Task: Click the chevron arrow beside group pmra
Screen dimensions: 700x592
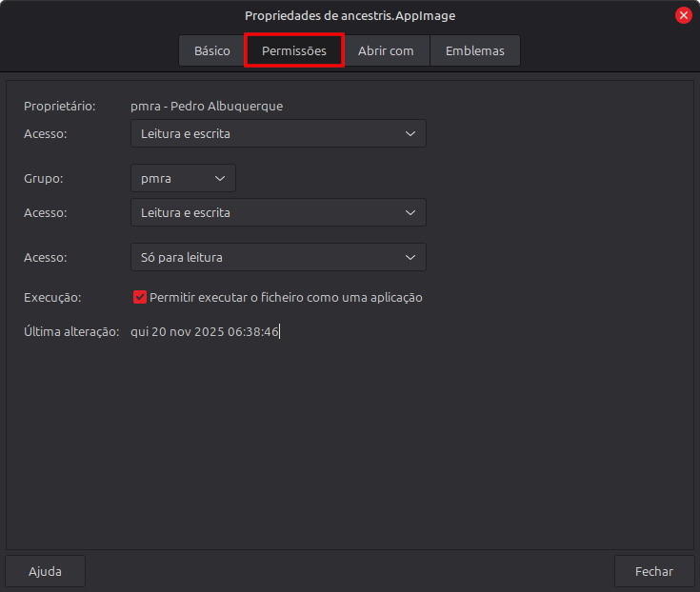Action: (x=219, y=179)
